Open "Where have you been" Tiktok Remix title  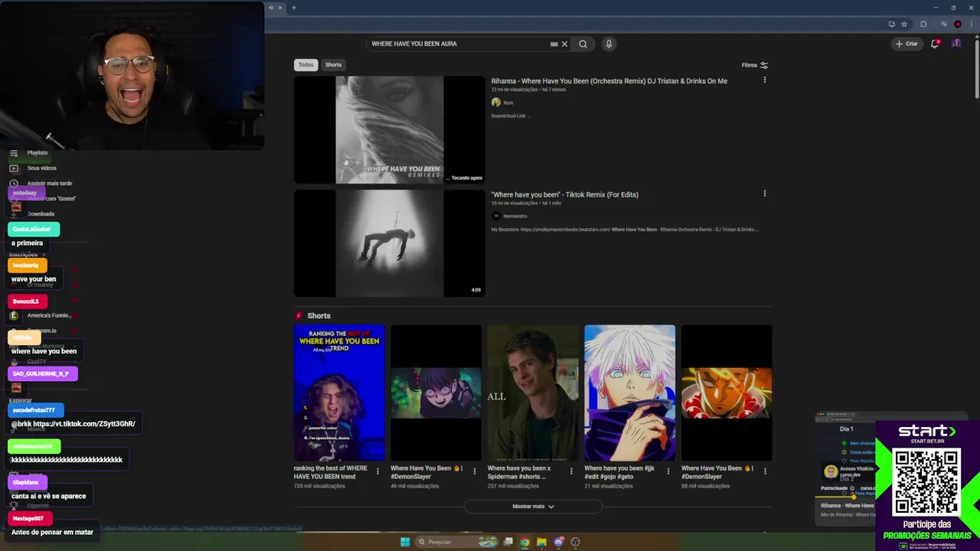click(x=565, y=194)
